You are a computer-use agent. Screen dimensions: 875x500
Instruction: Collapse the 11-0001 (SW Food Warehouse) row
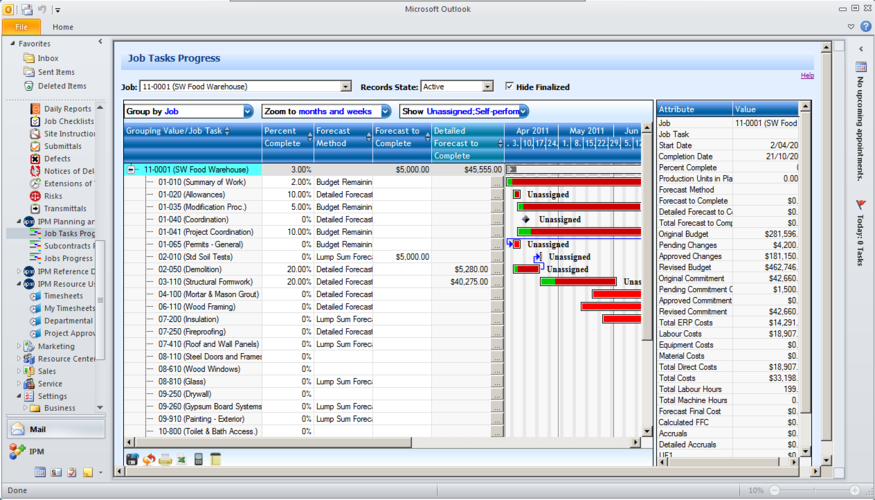click(131, 170)
